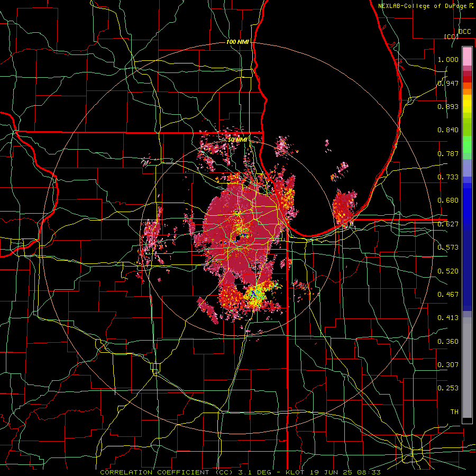Click the 0.413 scale value
Screen dimensions: 476x476
[448, 318]
